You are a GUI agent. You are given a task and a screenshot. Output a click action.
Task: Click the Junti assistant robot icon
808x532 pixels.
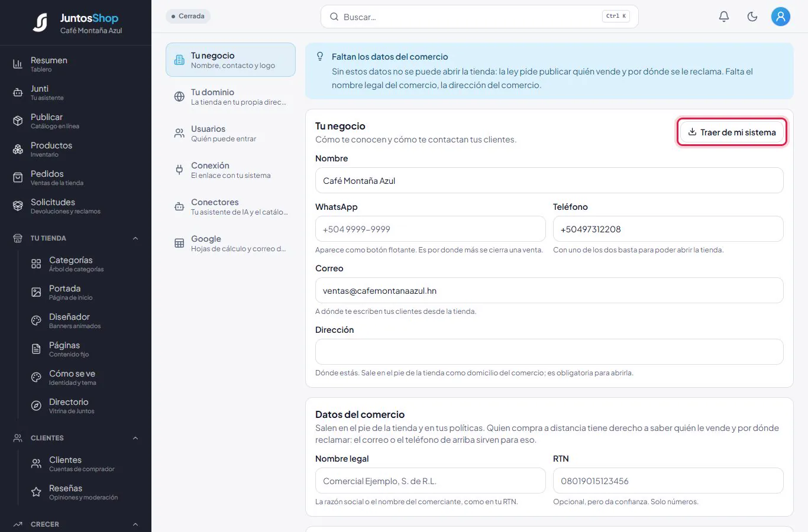[x=18, y=92]
